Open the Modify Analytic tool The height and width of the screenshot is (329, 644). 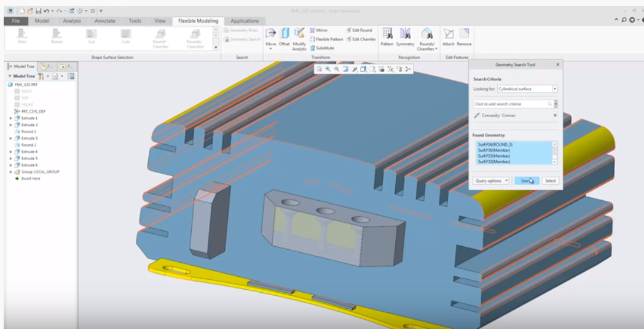tap(299, 35)
